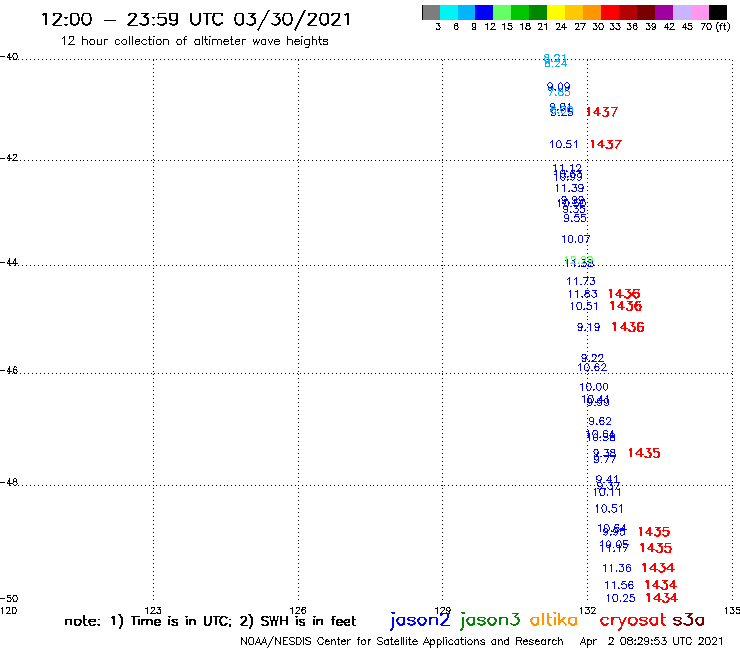Pick the bright red legend swatch

tap(610, 12)
